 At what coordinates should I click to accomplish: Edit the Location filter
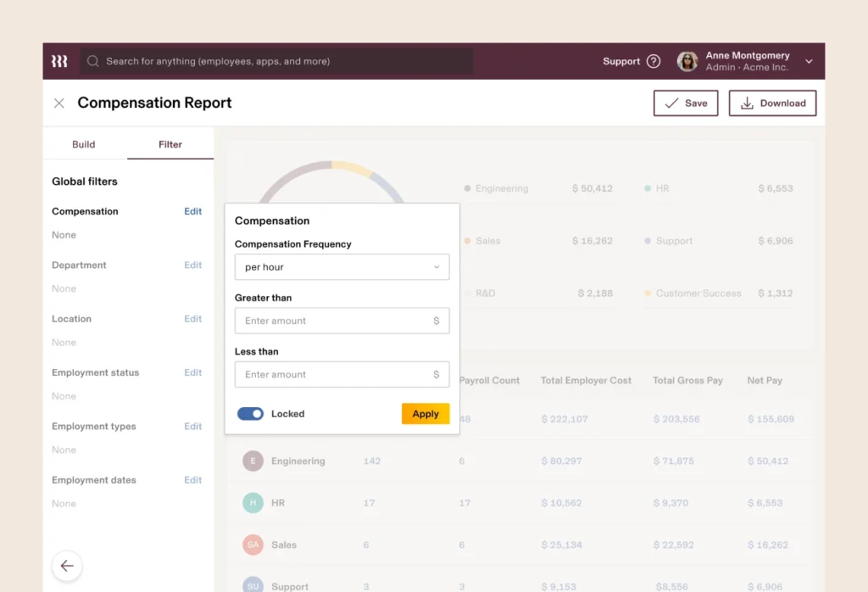[192, 319]
